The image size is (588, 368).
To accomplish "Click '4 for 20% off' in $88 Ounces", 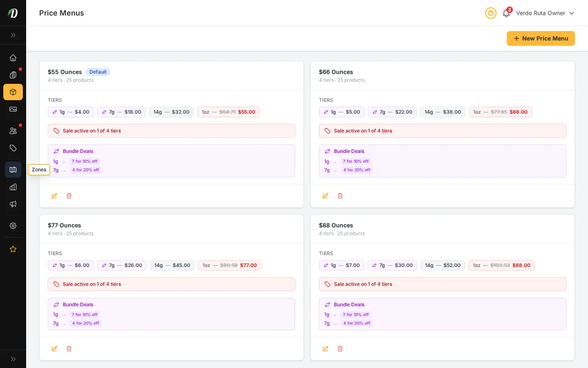I will (x=357, y=323).
